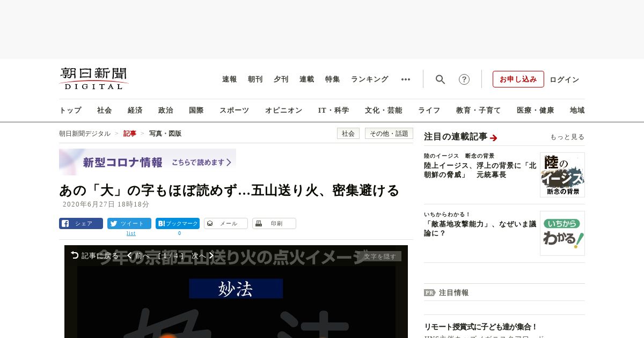
Task: Expand the three-dots more menu
Action: click(406, 79)
